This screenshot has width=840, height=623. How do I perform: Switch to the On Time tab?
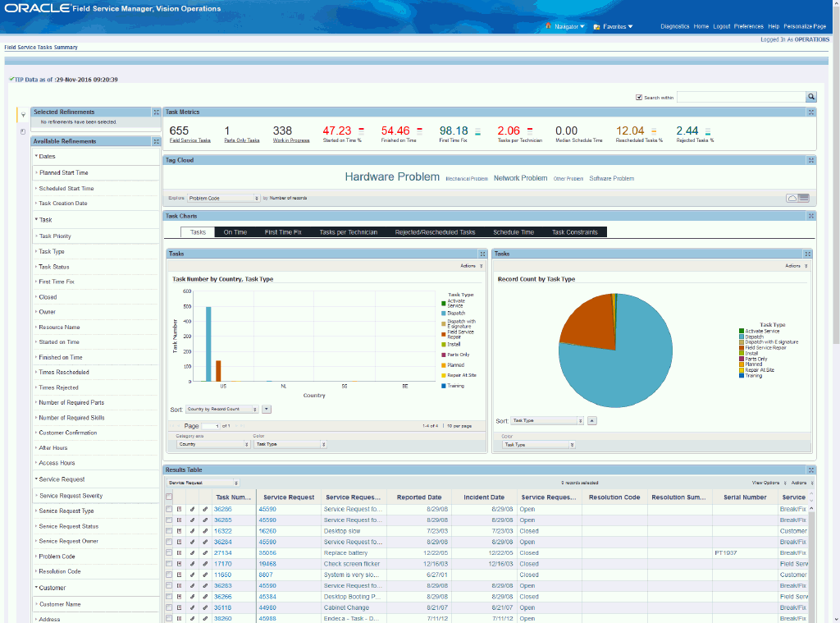[235, 232]
